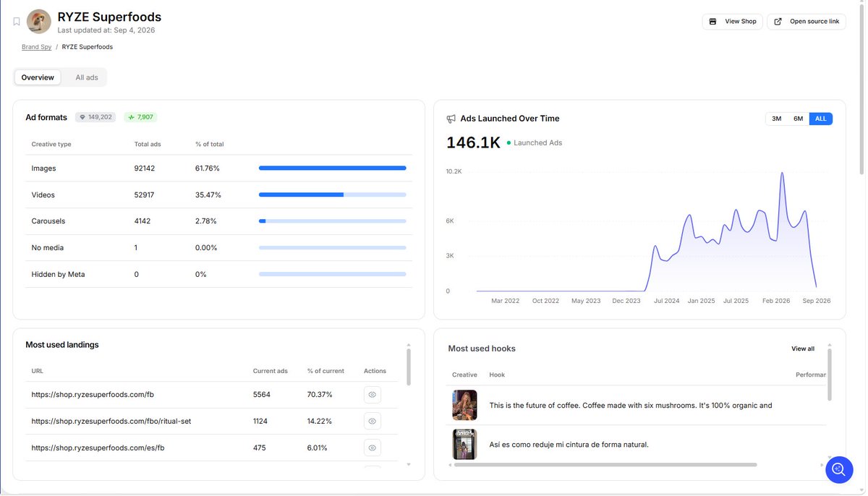Click the eye icon for shop.ryzesuperfoods.com/fb
This screenshot has width=868, height=496.
[373, 395]
